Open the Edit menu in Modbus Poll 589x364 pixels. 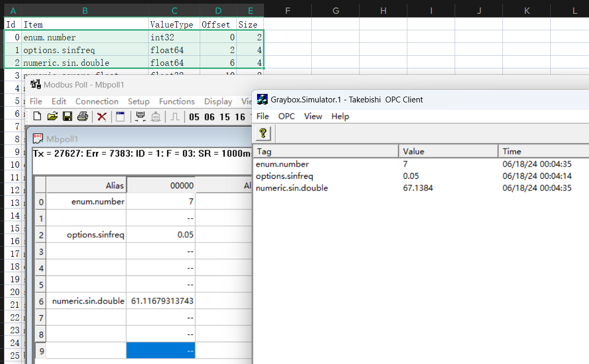tap(58, 101)
